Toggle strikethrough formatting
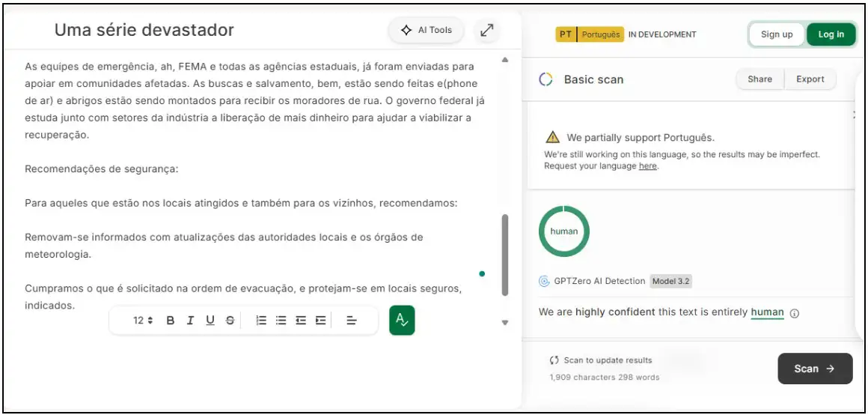This screenshot has height=415, width=868. [230, 321]
